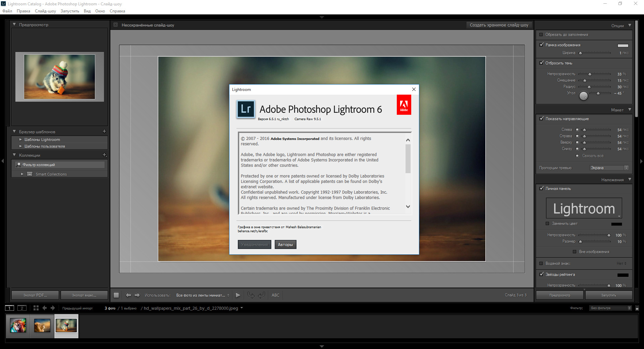Click the Lr application icon in the dialog
This screenshot has width=644, height=349.
(x=246, y=109)
